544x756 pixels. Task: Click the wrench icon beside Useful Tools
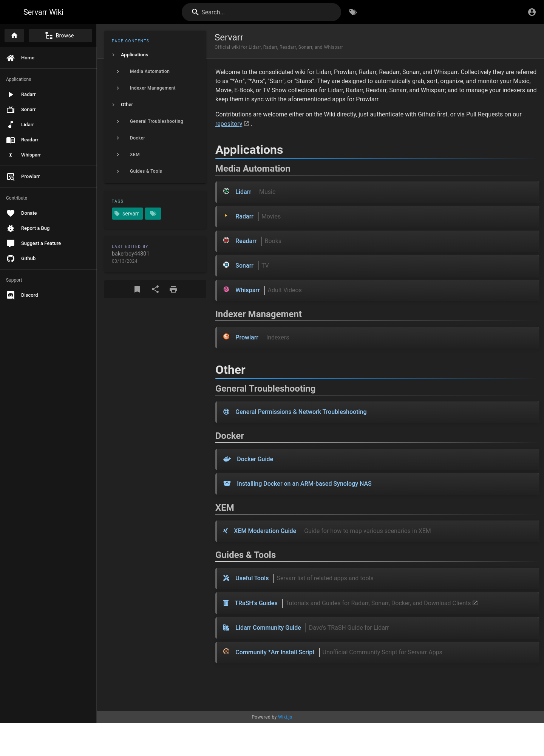(226, 578)
